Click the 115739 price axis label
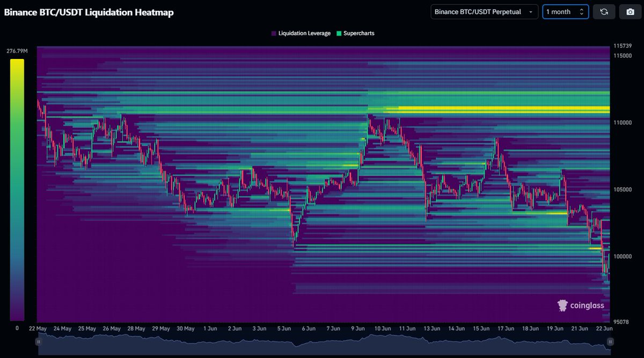Viewport: 644px width, 358px height. pyautogui.click(x=623, y=46)
